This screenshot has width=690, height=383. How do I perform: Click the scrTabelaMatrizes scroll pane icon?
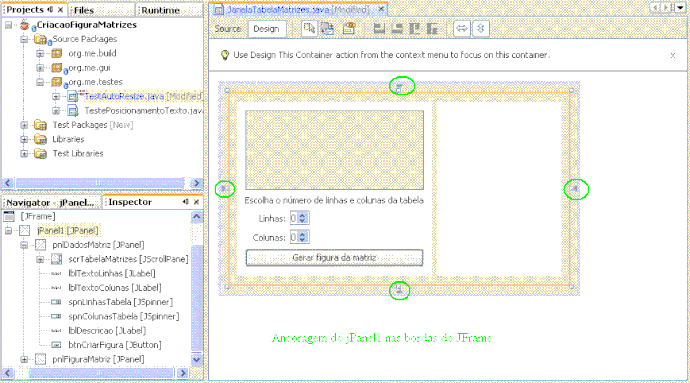point(56,259)
